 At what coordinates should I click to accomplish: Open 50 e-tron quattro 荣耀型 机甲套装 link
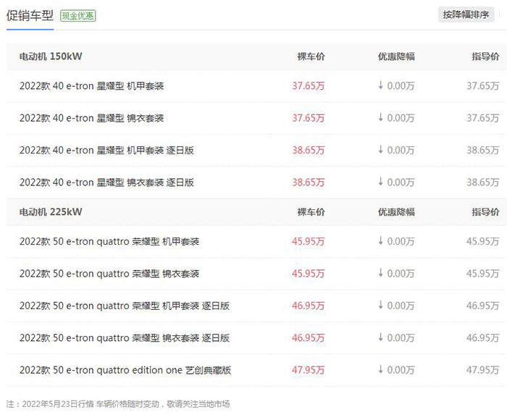pyautogui.click(x=109, y=241)
